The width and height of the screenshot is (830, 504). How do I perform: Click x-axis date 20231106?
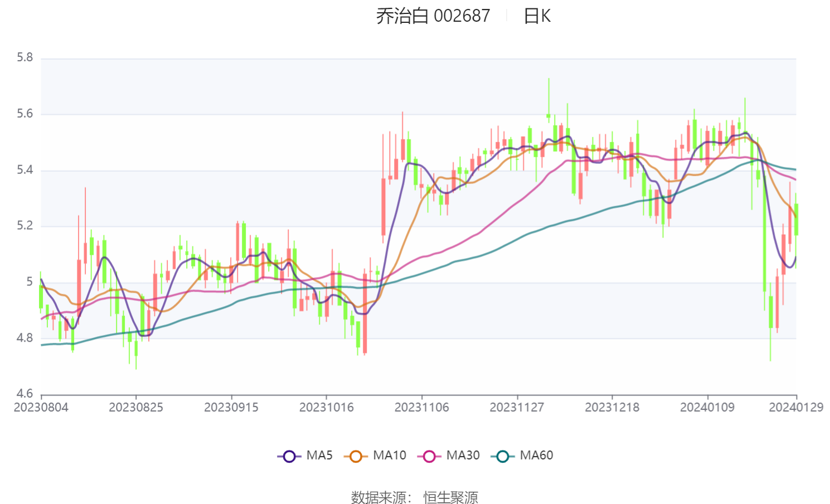click(x=422, y=408)
